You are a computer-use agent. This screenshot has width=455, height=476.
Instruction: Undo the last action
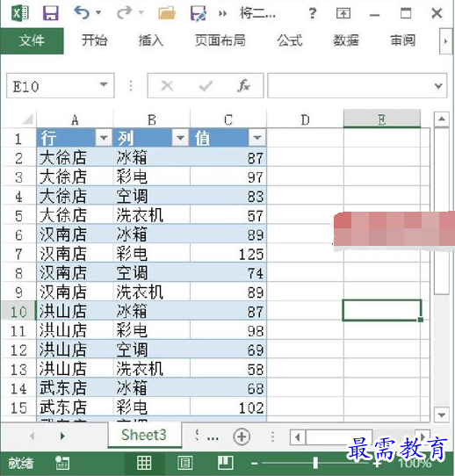[x=82, y=13]
